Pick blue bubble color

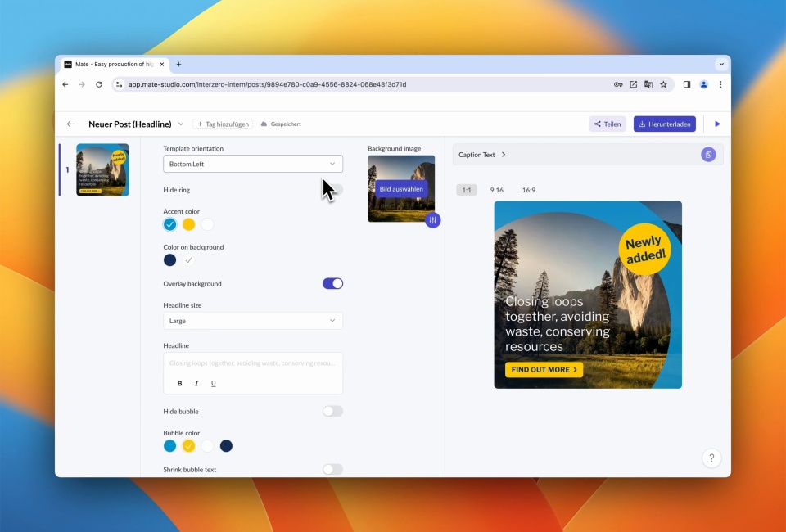(x=170, y=446)
